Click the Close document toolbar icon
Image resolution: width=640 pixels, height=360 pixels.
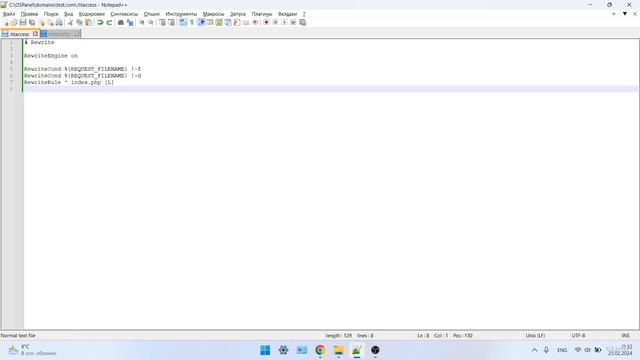[x=41, y=22]
